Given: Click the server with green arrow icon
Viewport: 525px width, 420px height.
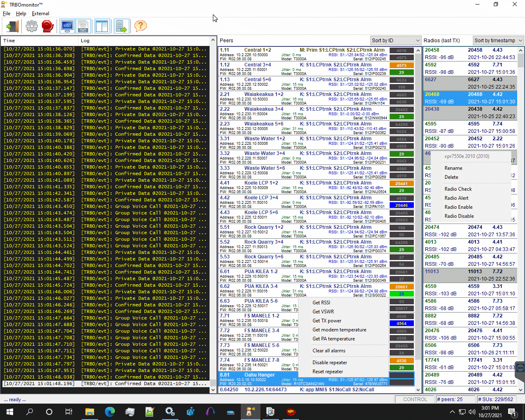Looking at the screenshot, I should tap(121, 26).
